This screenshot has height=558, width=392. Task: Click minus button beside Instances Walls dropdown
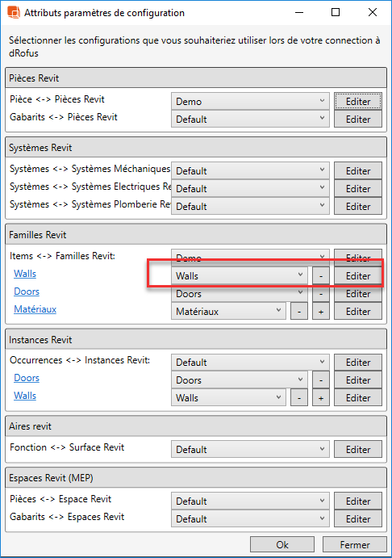(x=299, y=398)
